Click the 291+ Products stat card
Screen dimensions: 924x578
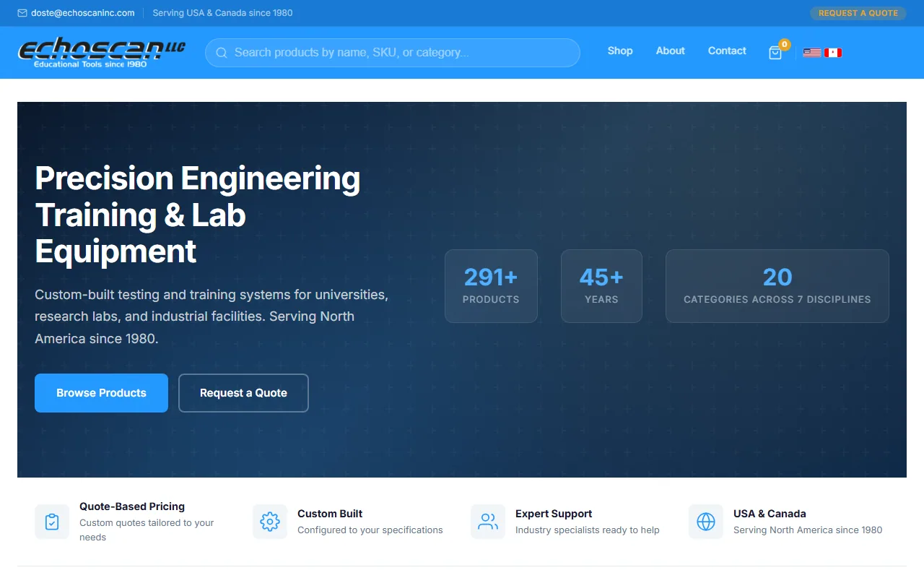(x=491, y=286)
